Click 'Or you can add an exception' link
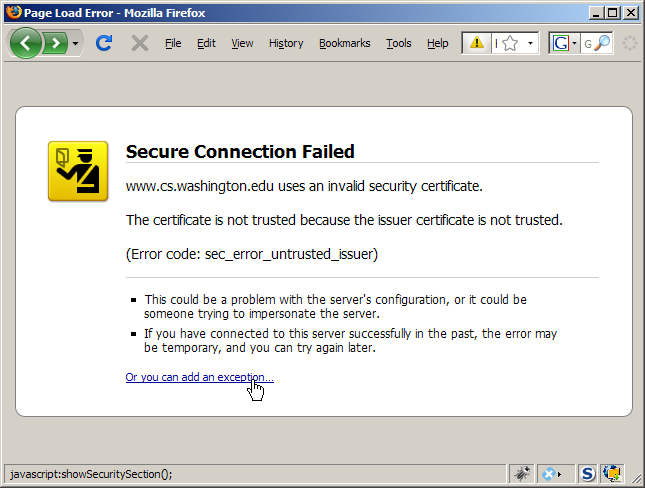 (199, 377)
